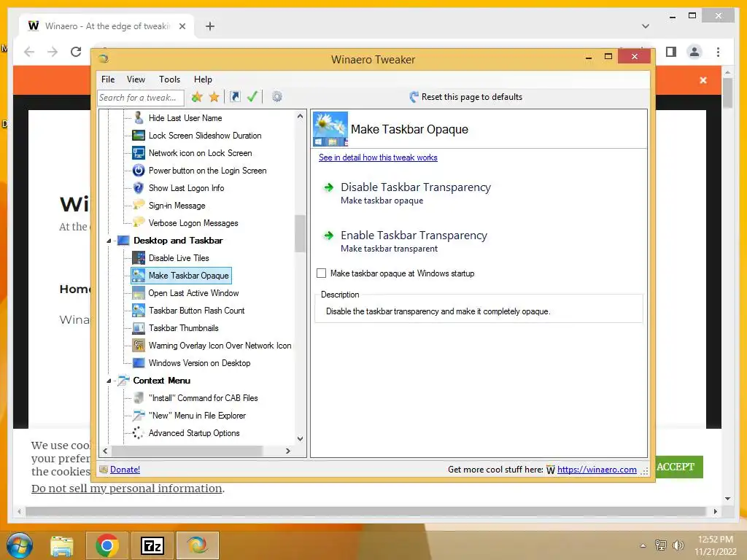Select Taskbar Thumbnails in the tree
The image size is (747, 560).
[x=183, y=328]
